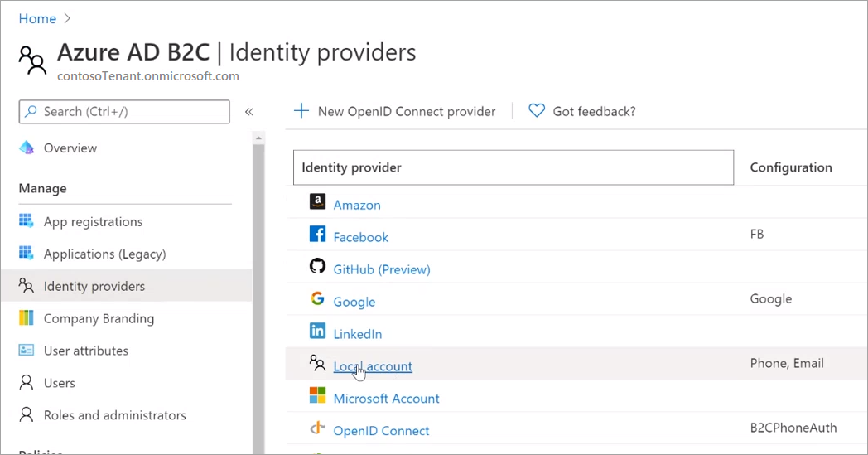Click the App registrations grid icon
The width and height of the screenshot is (868, 455).
(x=26, y=220)
